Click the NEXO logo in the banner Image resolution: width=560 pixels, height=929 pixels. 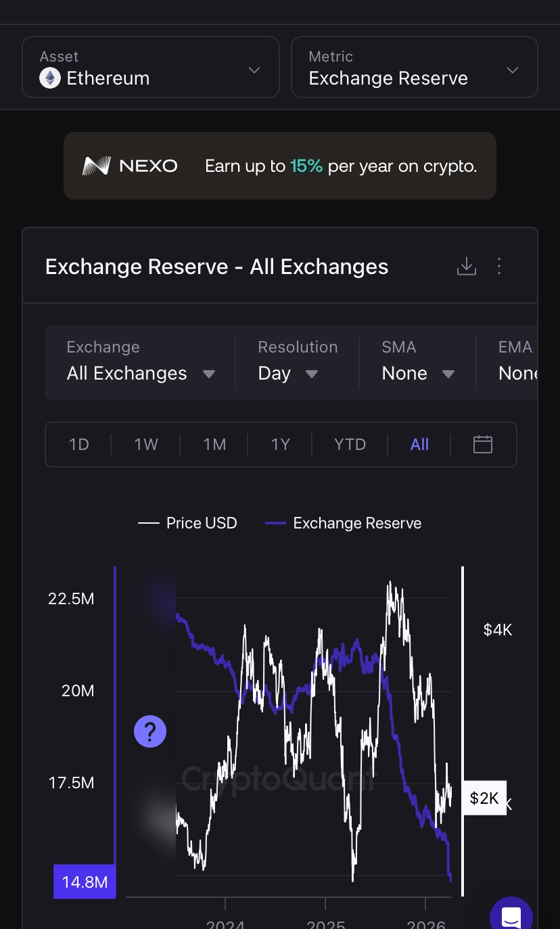point(130,166)
